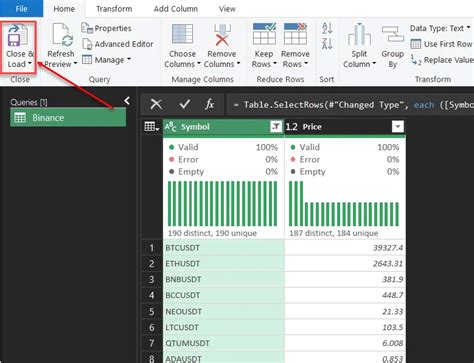Sort column descending Z to A
Viewport: 474px width, 363px height.
(x=327, y=44)
